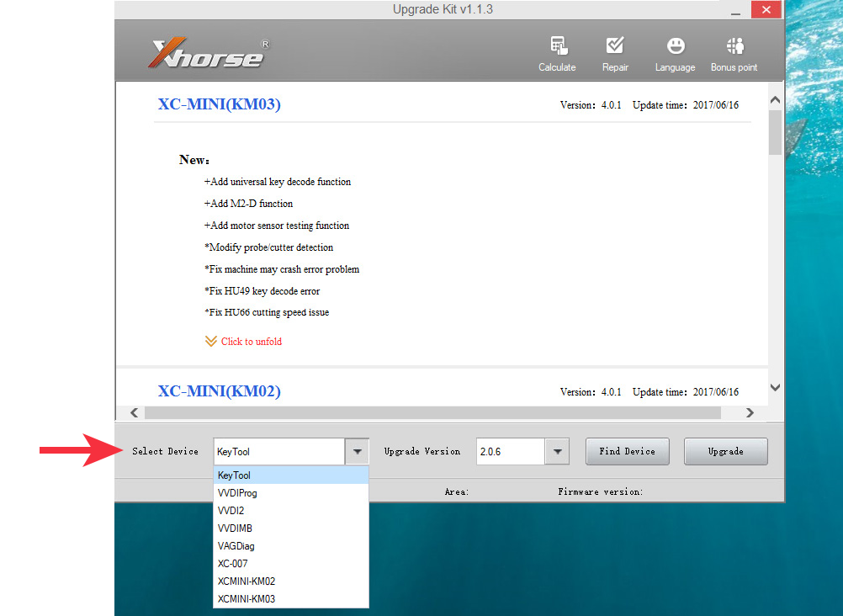The height and width of the screenshot is (616, 843).
Task: Click the KM03 'Version: 4.0.1' text
Action: 591,105
